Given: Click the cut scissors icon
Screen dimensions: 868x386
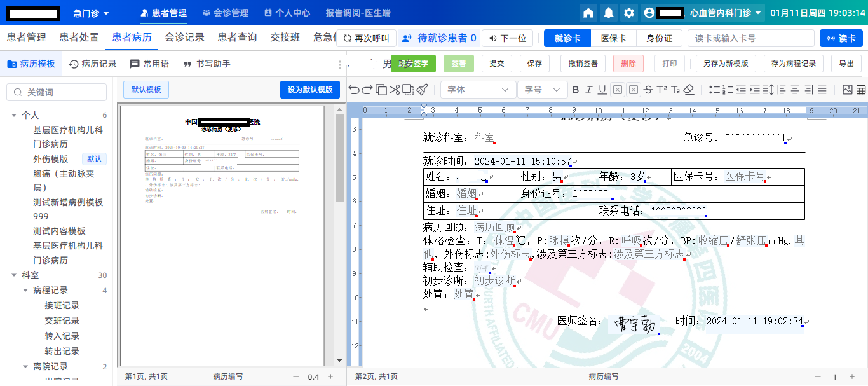Looking at the screenshot, I should [x=394, y=90].
